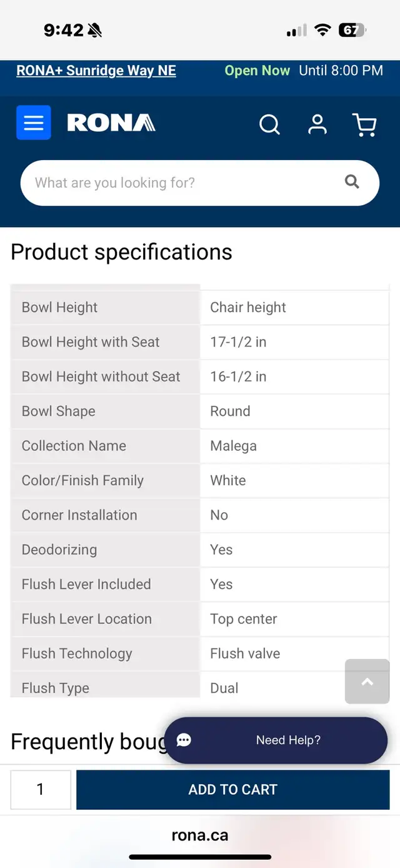Viewport: 400px width, 868px height.
Task: Select the Bowl Height specification row
Action: tap(200, 307)
